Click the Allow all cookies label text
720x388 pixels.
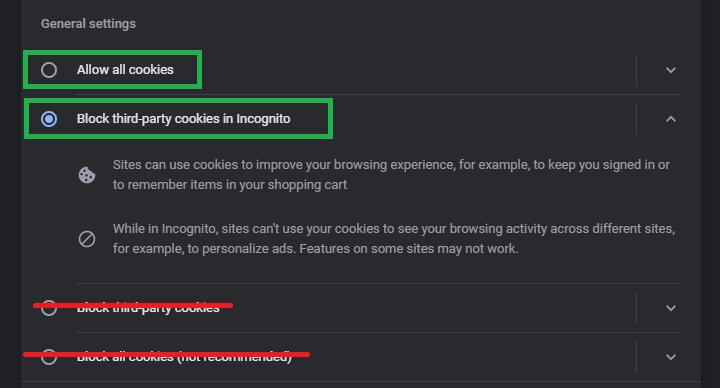125,70
